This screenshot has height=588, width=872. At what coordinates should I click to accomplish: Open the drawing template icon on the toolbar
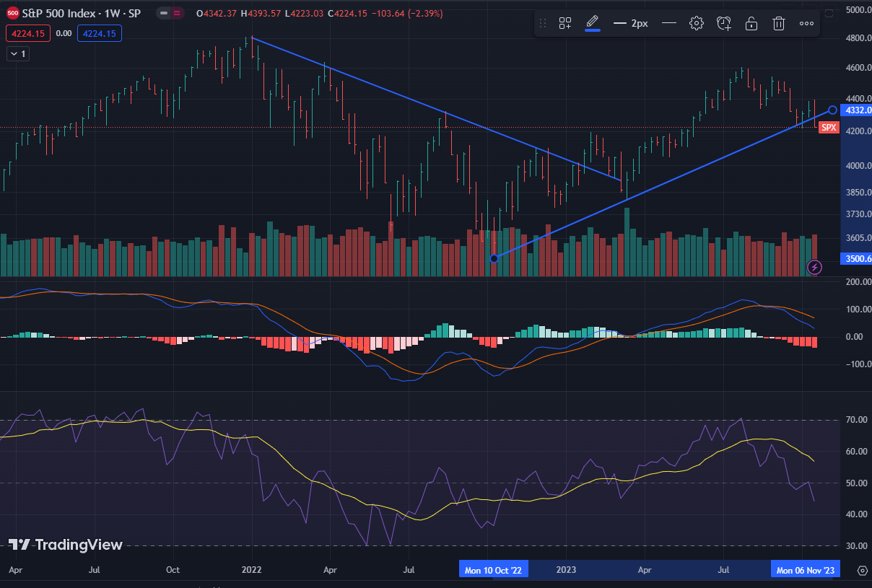[x=565, y=22]
